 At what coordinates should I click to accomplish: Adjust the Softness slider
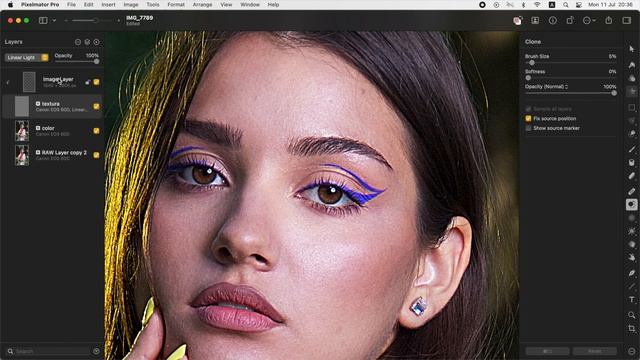coord(571,78)
